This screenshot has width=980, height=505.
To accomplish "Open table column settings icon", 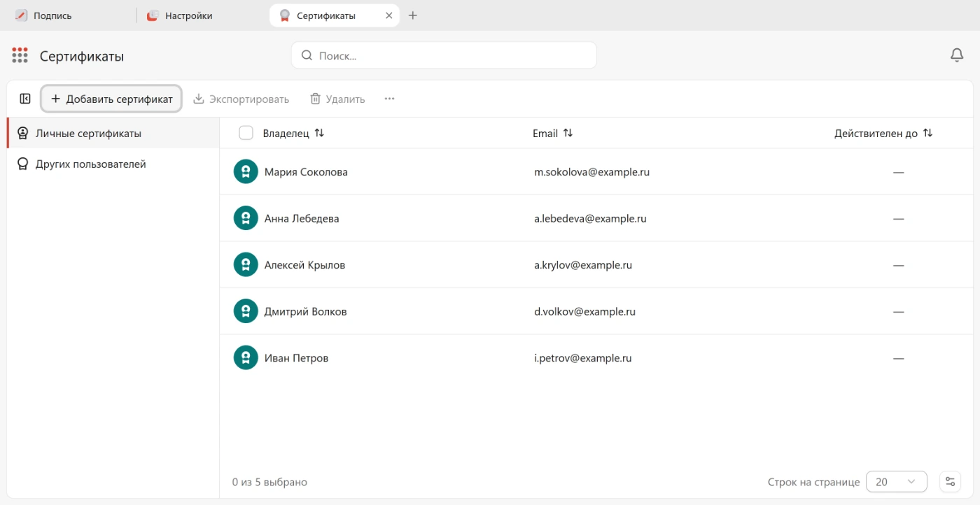I will tap(950, 482).
